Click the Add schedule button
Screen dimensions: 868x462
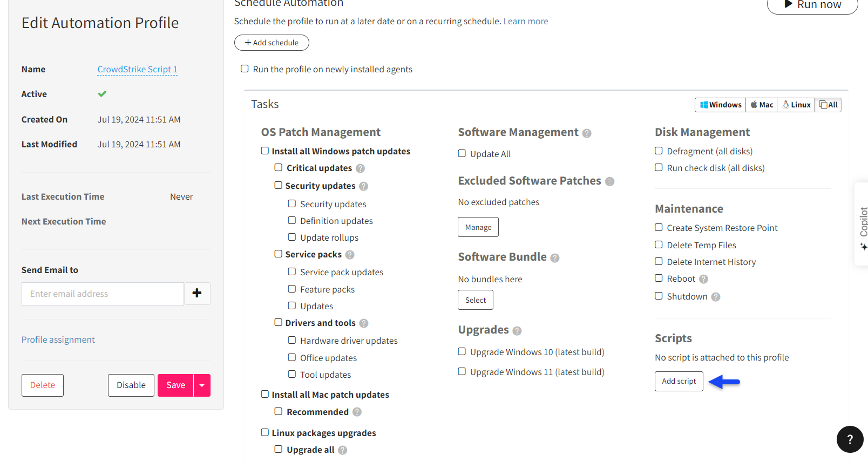pos(272,43)
